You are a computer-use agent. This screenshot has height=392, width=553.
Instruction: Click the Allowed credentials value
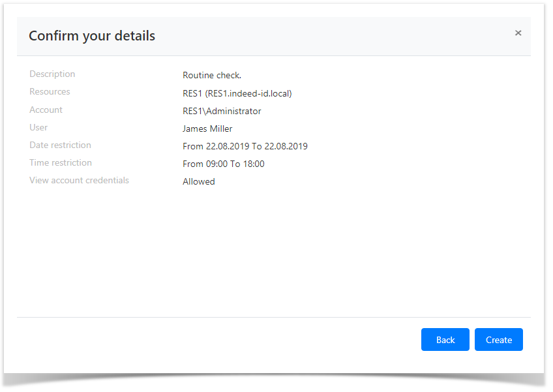pyautogui.click(x=198, y=182)
